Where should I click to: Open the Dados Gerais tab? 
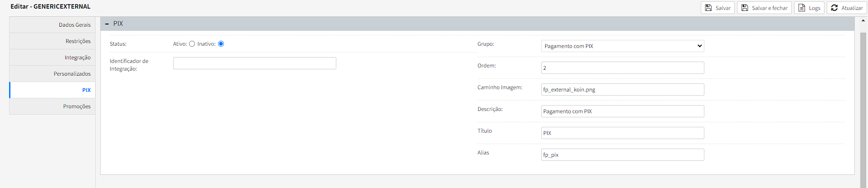click(52, 25)
